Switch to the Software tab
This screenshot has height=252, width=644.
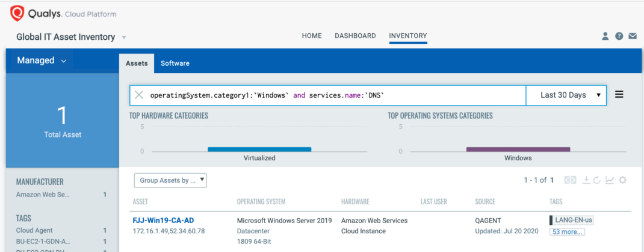pyautogui.click(x=175, y=63)
